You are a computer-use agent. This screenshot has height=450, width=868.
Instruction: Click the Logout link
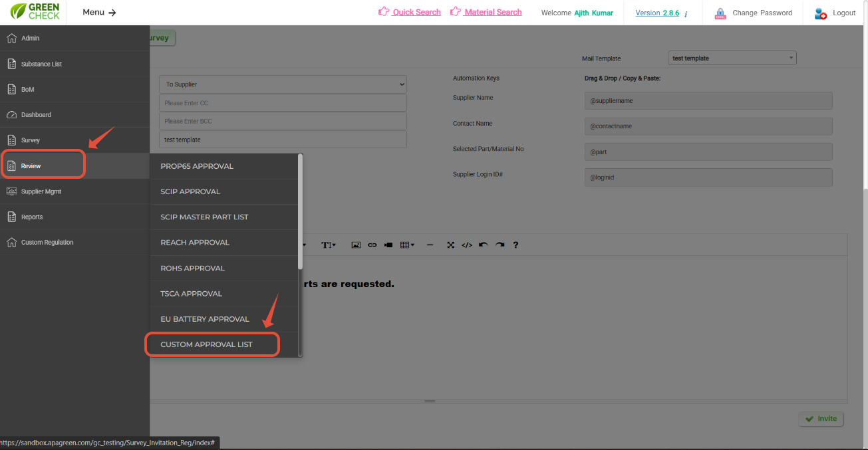point(844,13)
